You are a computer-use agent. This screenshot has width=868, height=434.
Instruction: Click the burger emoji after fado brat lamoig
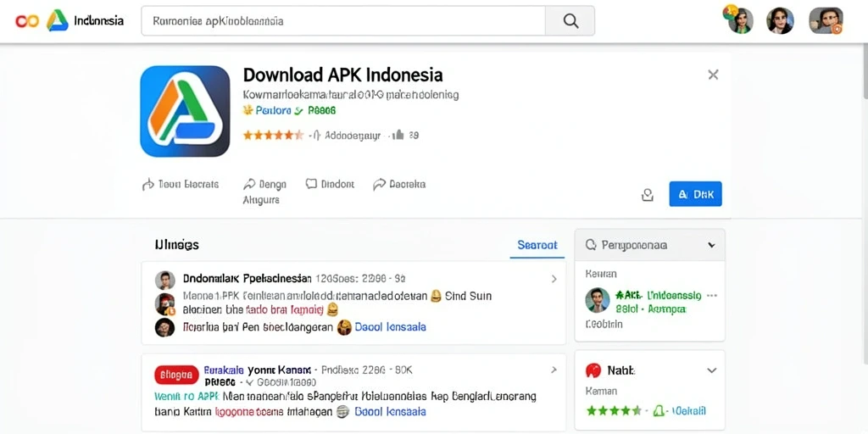[332, 309]
